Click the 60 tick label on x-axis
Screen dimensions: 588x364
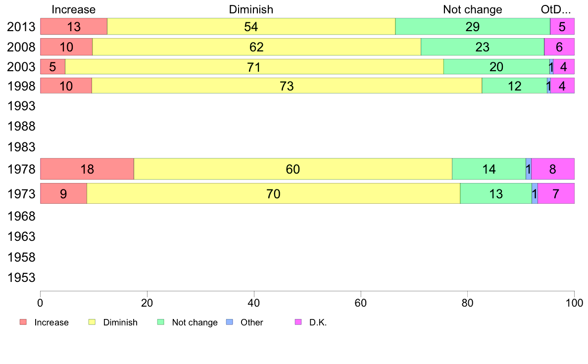pos(360,302)
